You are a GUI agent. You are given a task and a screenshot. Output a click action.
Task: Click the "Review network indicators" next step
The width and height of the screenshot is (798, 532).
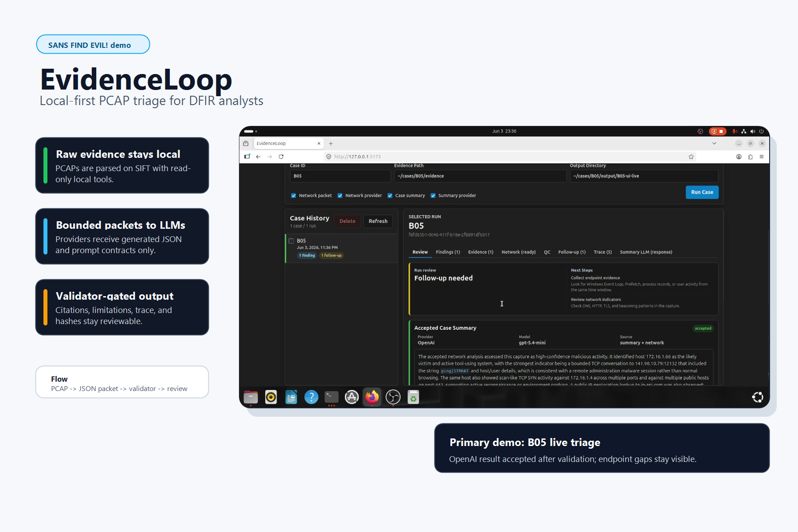[x=596, y=300]
